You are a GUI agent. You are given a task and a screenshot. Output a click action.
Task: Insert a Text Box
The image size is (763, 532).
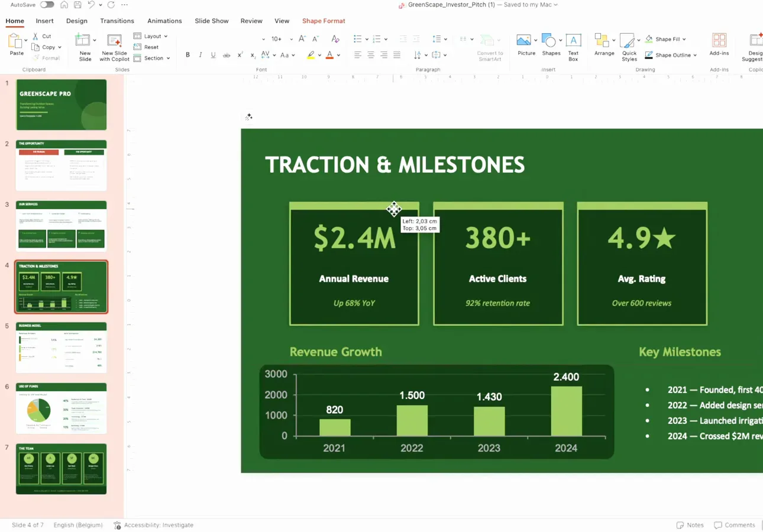coord(573,47)
